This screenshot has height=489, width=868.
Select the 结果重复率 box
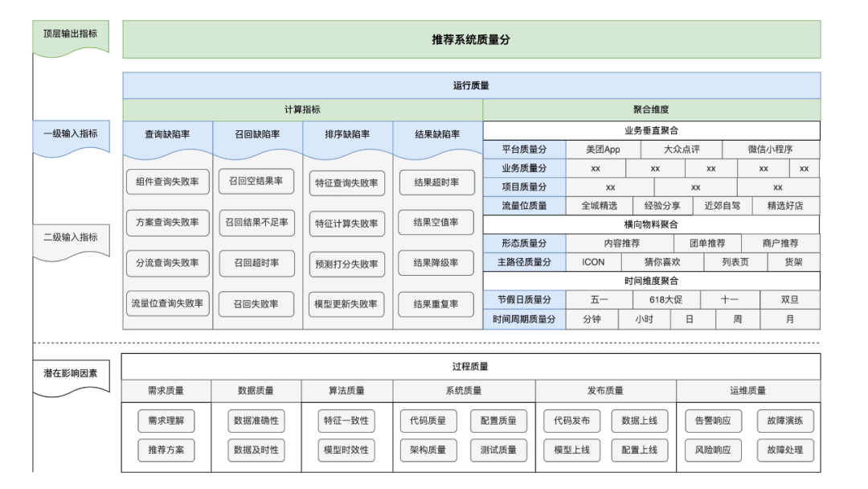(x=436, y=304)
